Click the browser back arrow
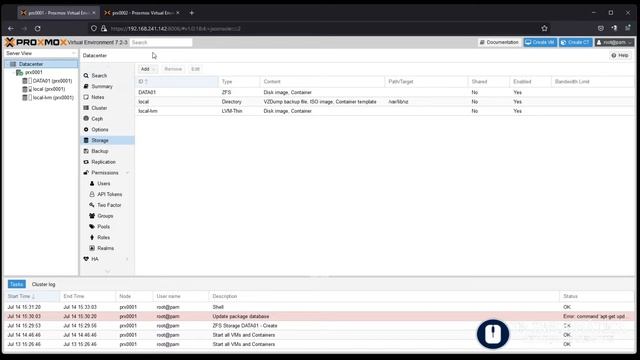 click(11, 29)
